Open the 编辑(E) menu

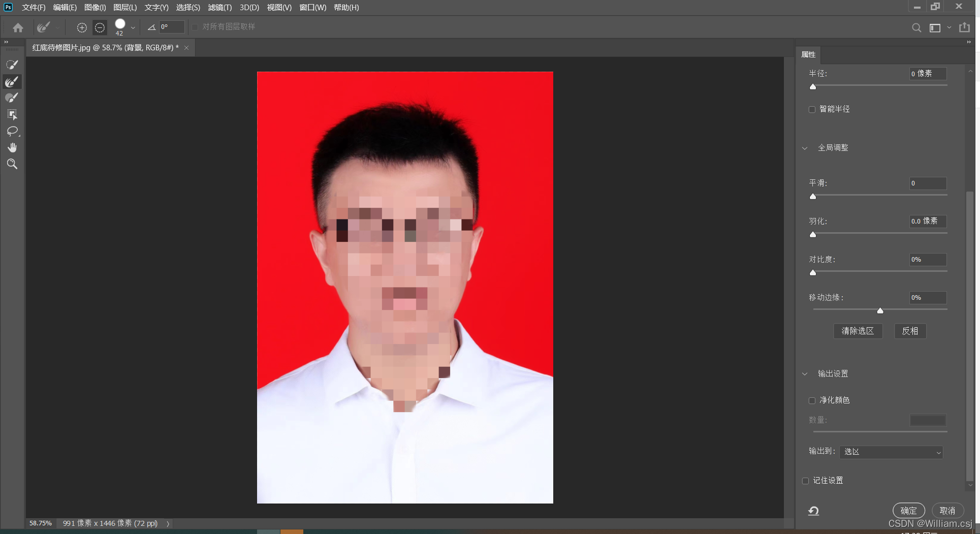[x=65, y=8]
